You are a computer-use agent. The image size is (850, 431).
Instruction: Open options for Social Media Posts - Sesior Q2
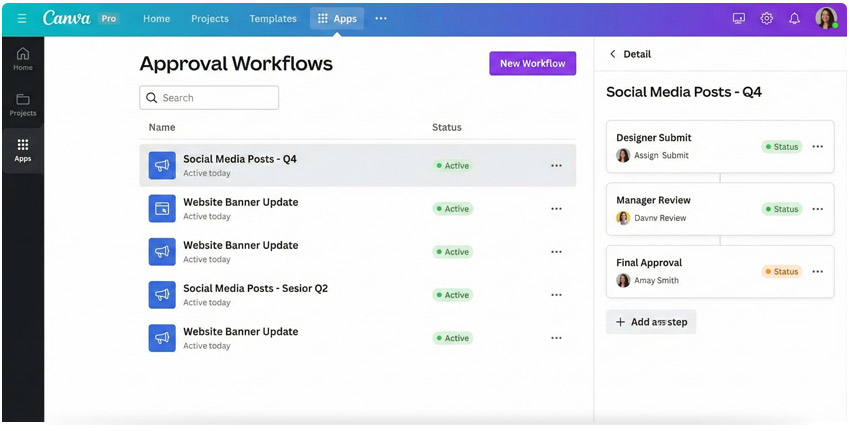tap(556, 295)
